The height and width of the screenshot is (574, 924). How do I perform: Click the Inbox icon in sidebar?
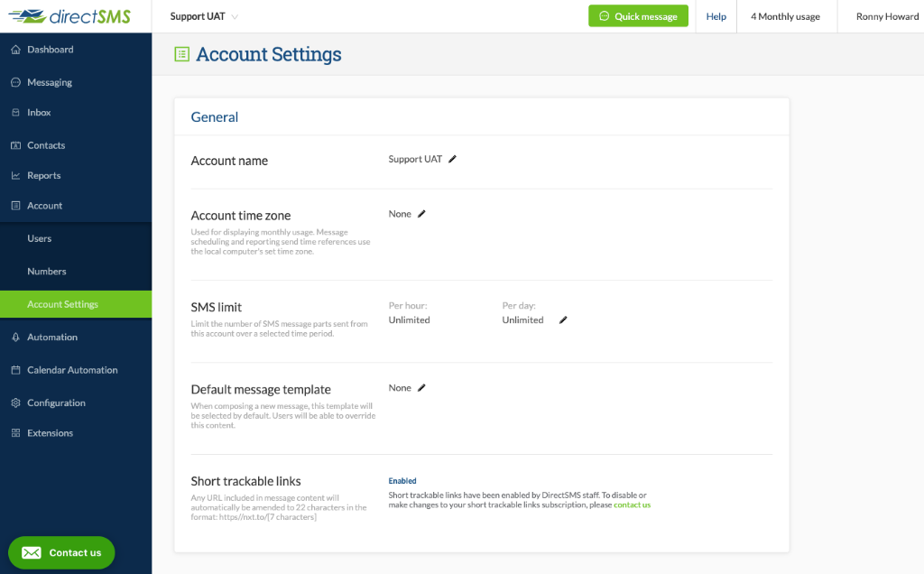tap(16, 113)
